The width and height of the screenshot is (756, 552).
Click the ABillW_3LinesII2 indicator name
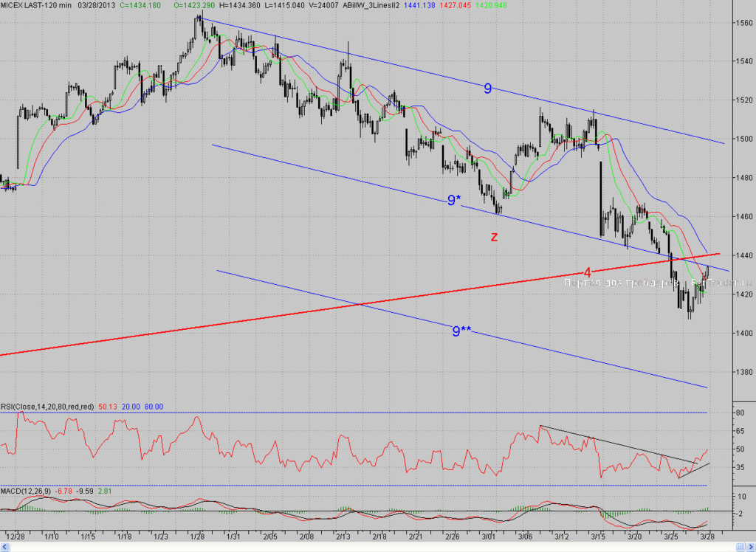[x=371, y=5]
